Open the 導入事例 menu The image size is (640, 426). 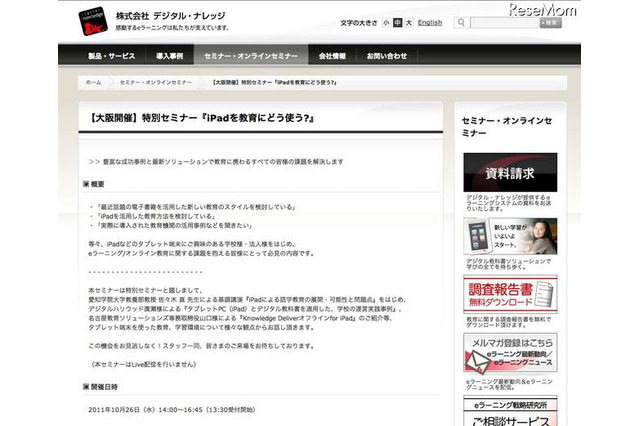[x=169, y=56]
